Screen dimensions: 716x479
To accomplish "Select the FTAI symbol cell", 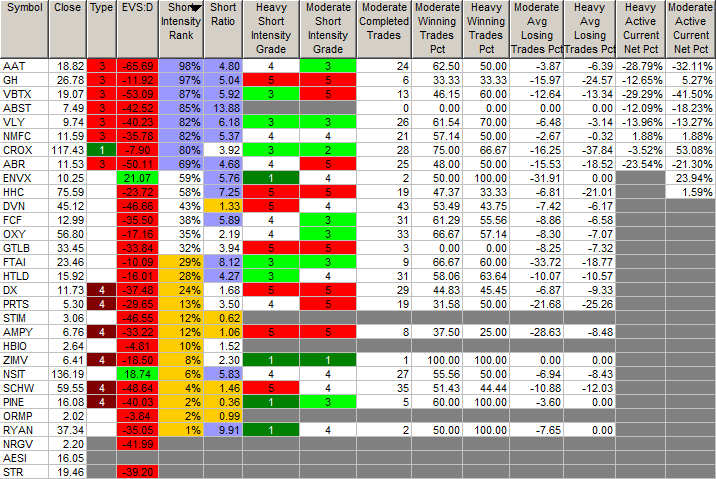I will (x=24, y=262).
